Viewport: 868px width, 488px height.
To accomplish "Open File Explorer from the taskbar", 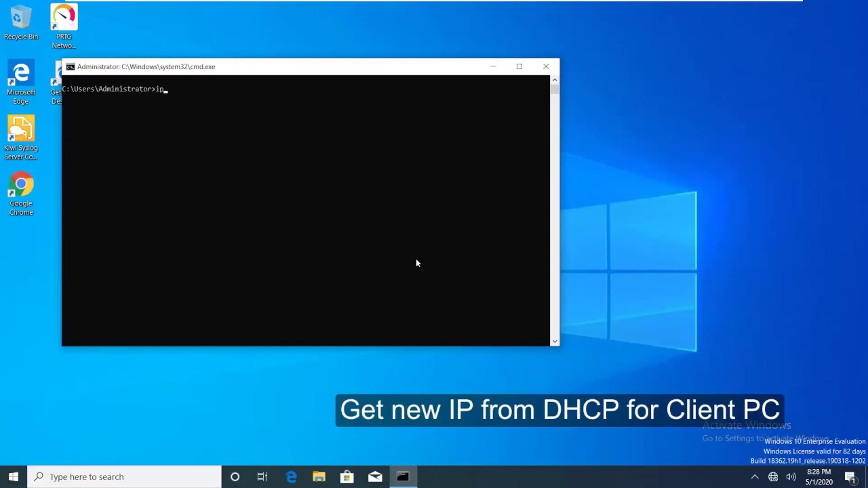I will [x=319, y=476].
